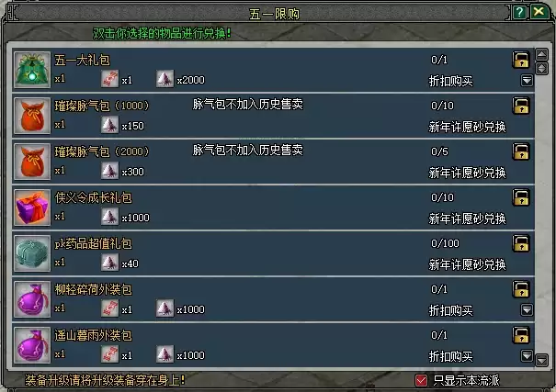Expand 折扣购买 dropdown for 遥山暮雨外装包
The height and width of the screenshot is (392, 556).
click(x=527, y=355)
